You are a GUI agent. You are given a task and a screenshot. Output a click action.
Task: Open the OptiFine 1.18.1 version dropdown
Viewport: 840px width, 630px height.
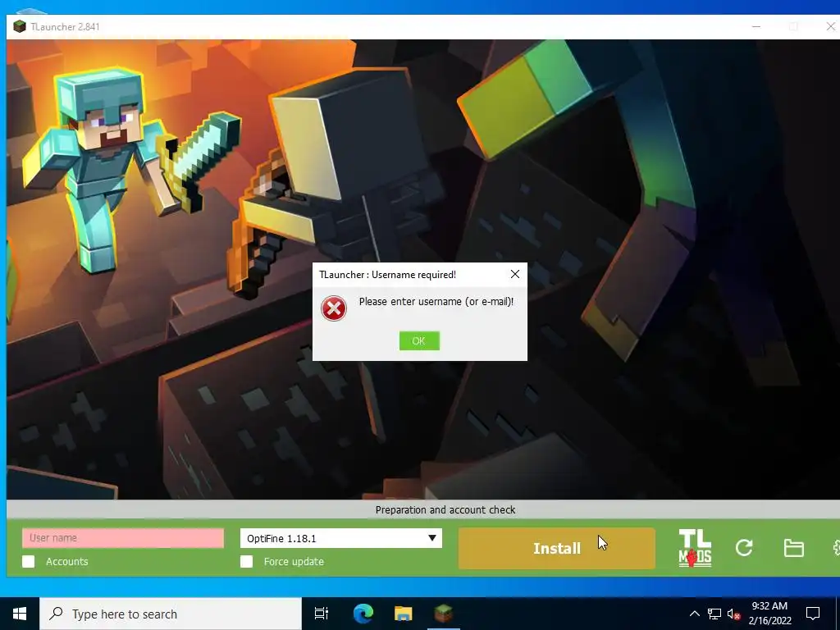[x=340, y=538]
